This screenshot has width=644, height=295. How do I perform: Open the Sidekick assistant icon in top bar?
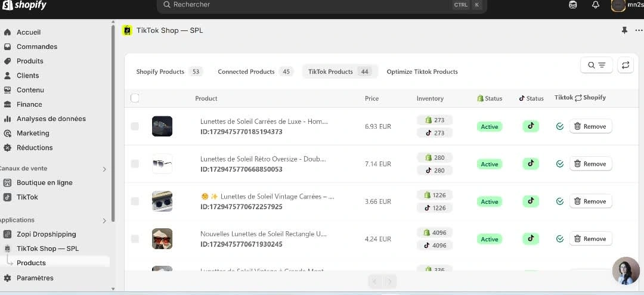coord(573,5)
